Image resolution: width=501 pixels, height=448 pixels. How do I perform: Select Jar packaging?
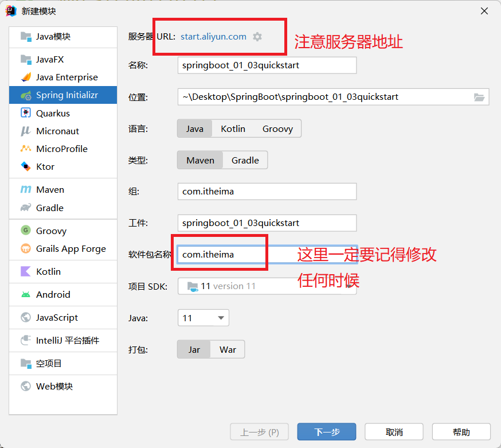tap(194, 349)
